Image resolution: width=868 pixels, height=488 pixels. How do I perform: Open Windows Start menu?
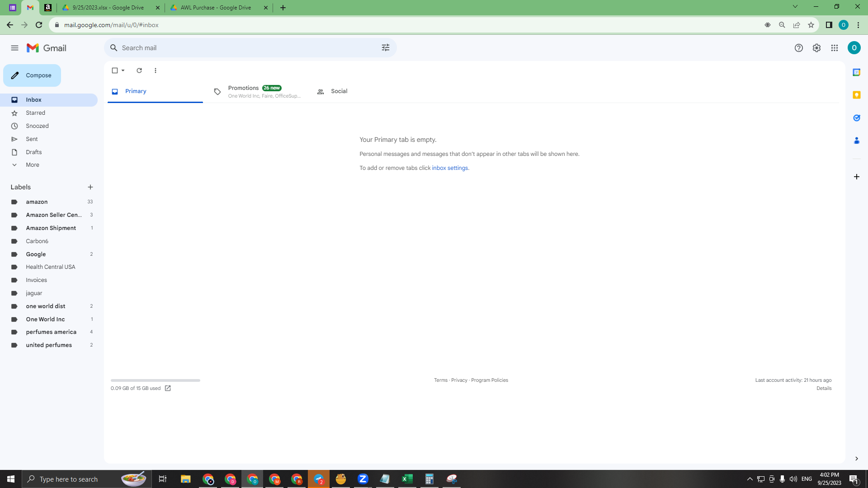(x=11, y=479)
